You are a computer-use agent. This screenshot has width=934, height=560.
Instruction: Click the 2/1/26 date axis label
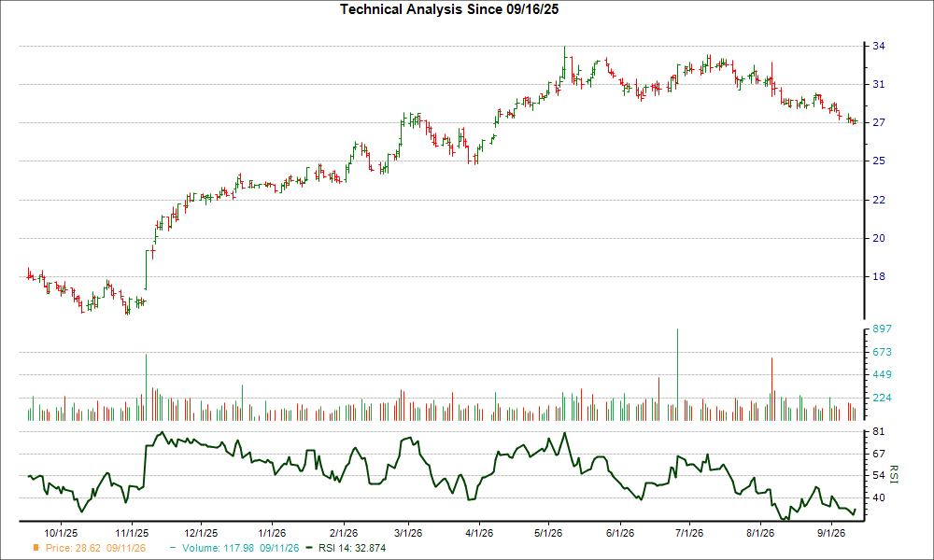coord(344,533)
